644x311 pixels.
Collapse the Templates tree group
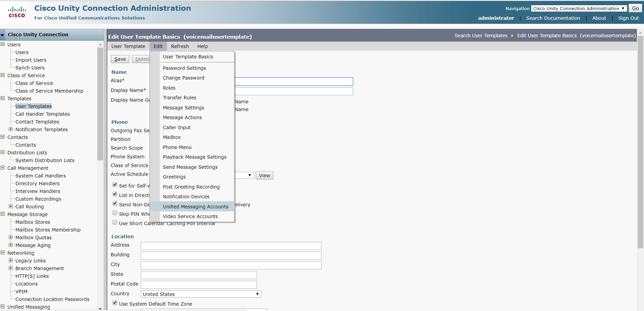click(3, 98)
